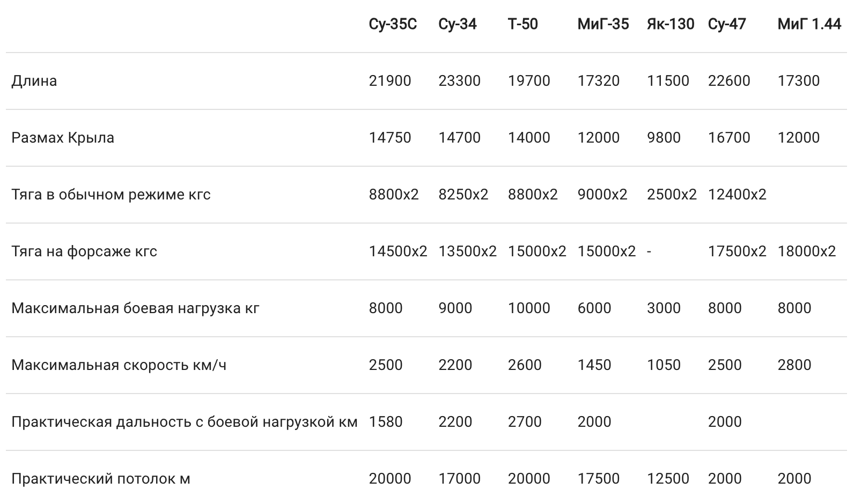854x504 pixels.
Task: Click the Практическая дальность с боевой нагрузкой label
Action: 184,422
